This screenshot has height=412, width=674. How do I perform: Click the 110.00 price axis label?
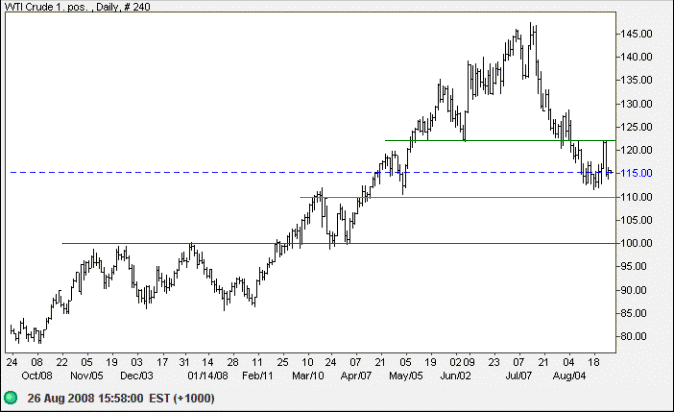pos(637,197)
